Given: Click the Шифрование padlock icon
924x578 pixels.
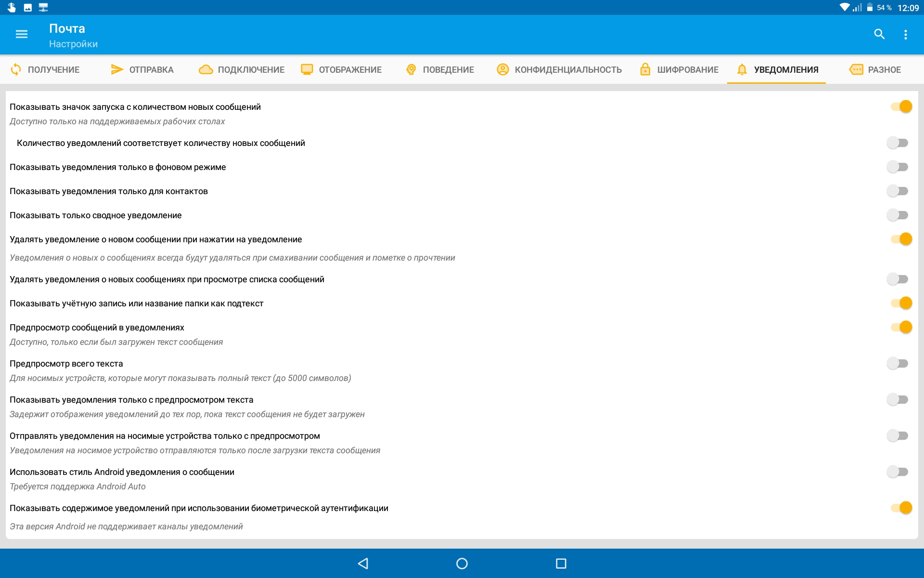Looking at the screenshot, I should coord(645,69).
